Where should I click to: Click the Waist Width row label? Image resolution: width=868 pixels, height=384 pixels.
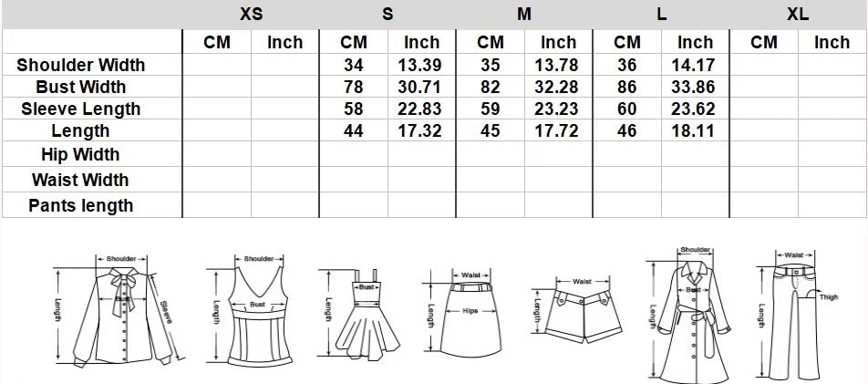[x=80, y=180]
